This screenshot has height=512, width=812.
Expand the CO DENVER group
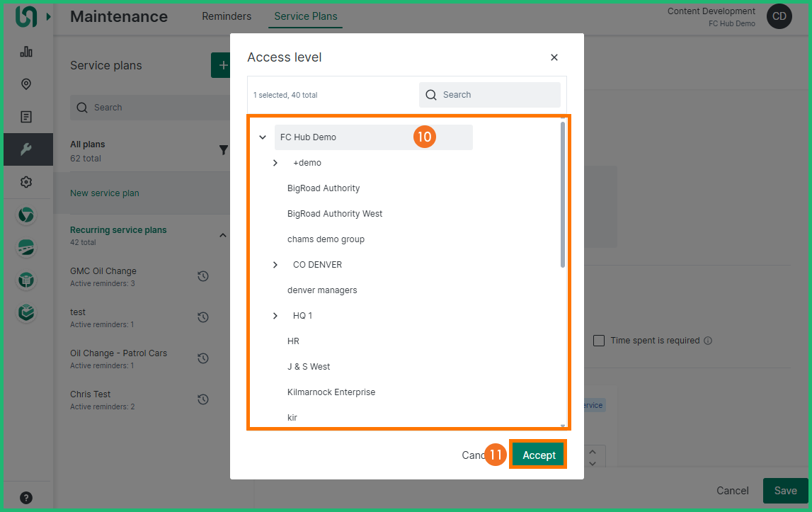point(275,265)
